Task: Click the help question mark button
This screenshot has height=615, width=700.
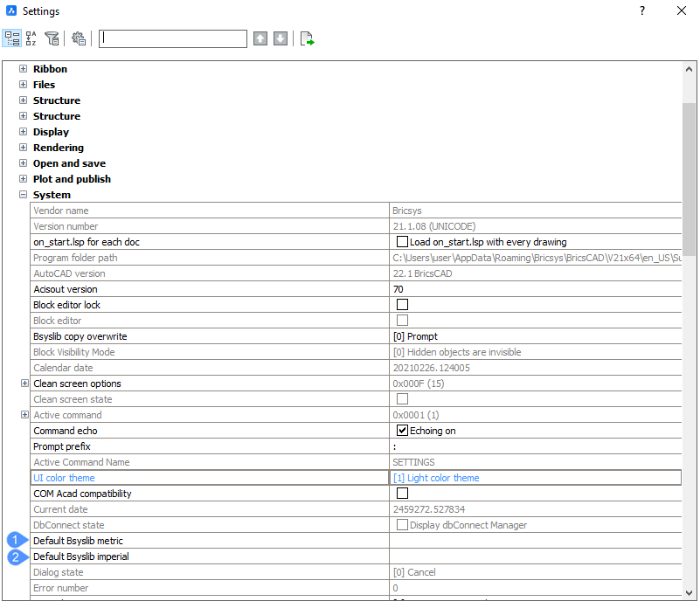Action: [642, 11]
